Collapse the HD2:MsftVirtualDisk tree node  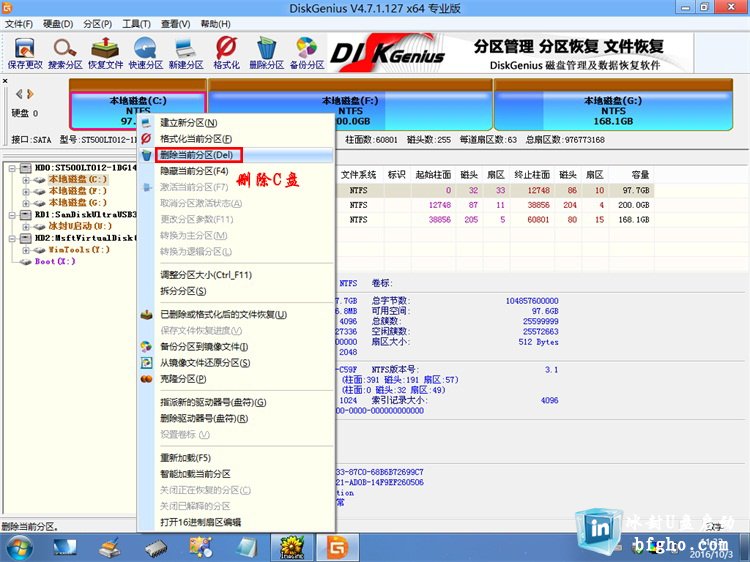pyautogui.click(x=12, y=238)
